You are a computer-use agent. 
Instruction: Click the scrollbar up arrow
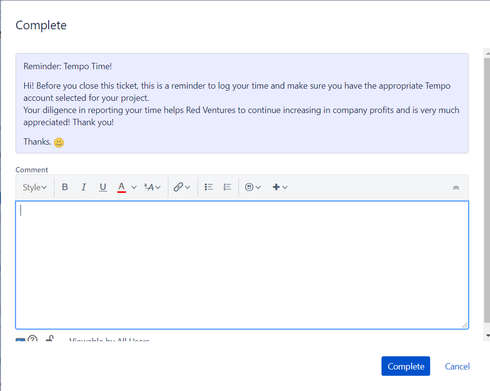487,53
